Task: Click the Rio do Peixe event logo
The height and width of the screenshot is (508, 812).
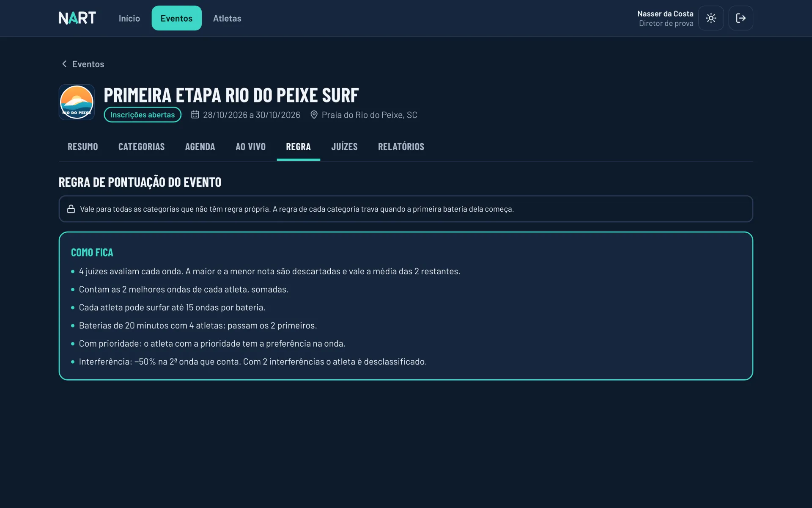Action: [77, 102]
